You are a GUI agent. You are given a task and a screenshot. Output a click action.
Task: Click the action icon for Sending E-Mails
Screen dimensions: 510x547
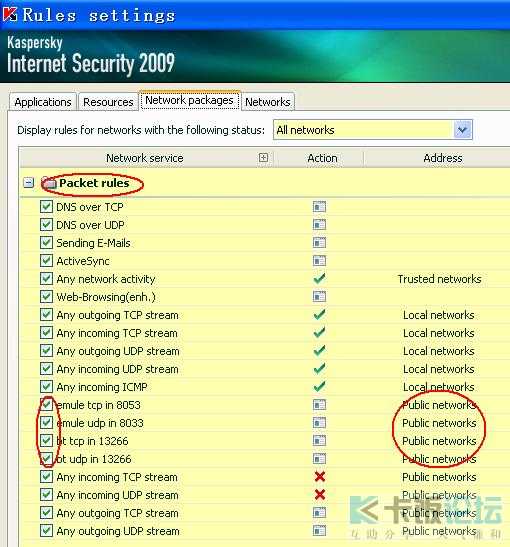[x=319, y=243]
